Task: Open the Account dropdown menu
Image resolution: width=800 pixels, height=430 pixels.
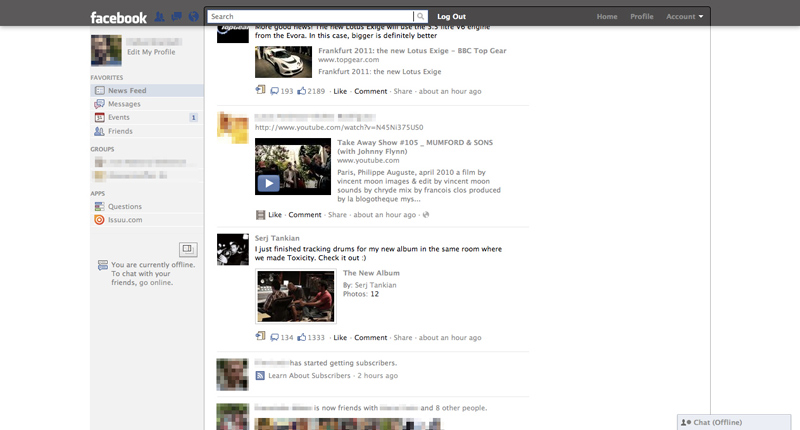Action: pyautogui.click(x=684, y=16)
